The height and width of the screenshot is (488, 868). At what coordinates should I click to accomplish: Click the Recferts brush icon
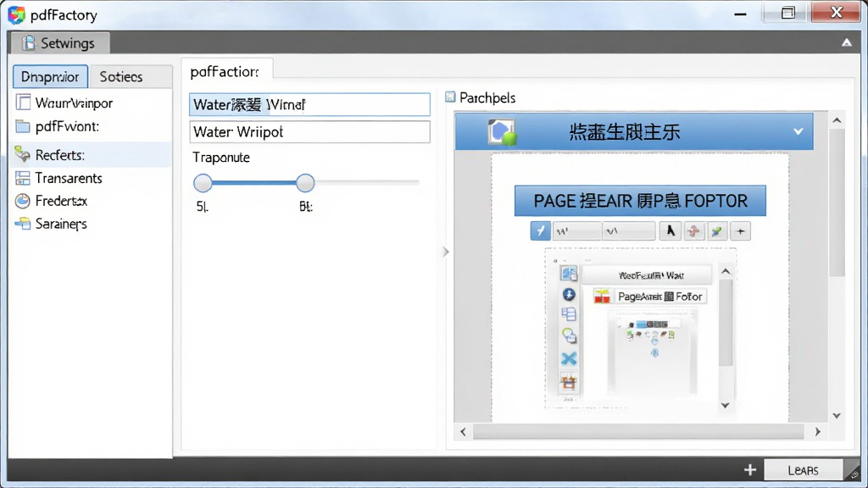[x=23, y=154]
